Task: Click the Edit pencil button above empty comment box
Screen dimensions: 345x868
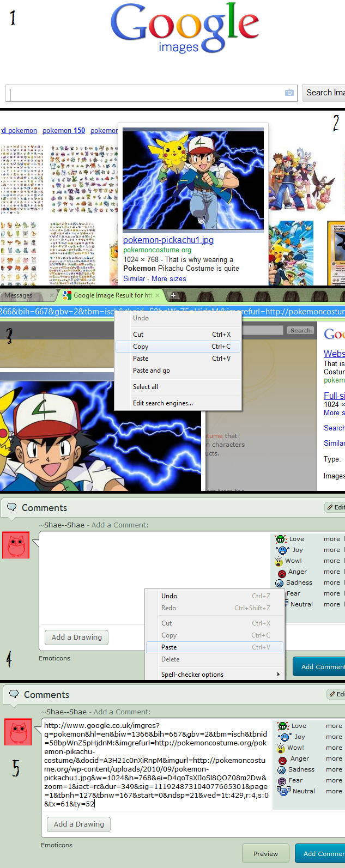Action: point(335,507)
